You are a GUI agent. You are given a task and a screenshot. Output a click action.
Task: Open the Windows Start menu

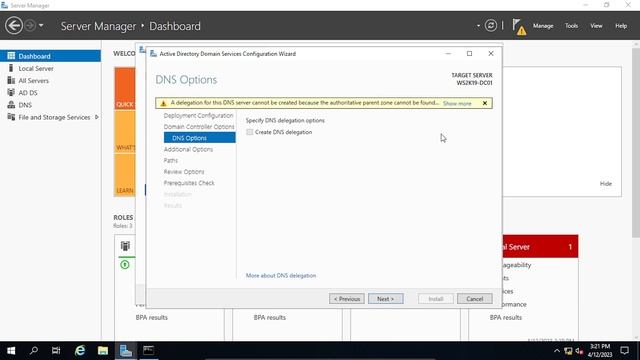click(x=11, y=351)
